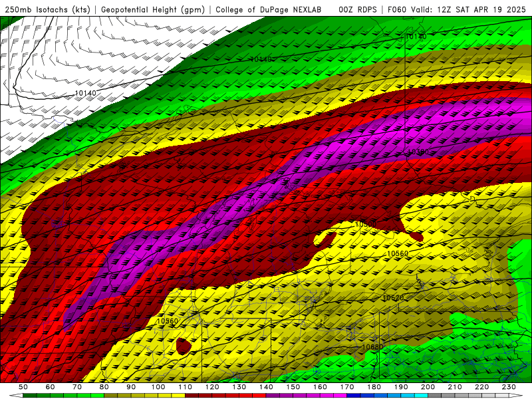This screenshot has height=399, width=532.
Task: Click the 230 value on the color scale
Action: [x=509, y=387]
